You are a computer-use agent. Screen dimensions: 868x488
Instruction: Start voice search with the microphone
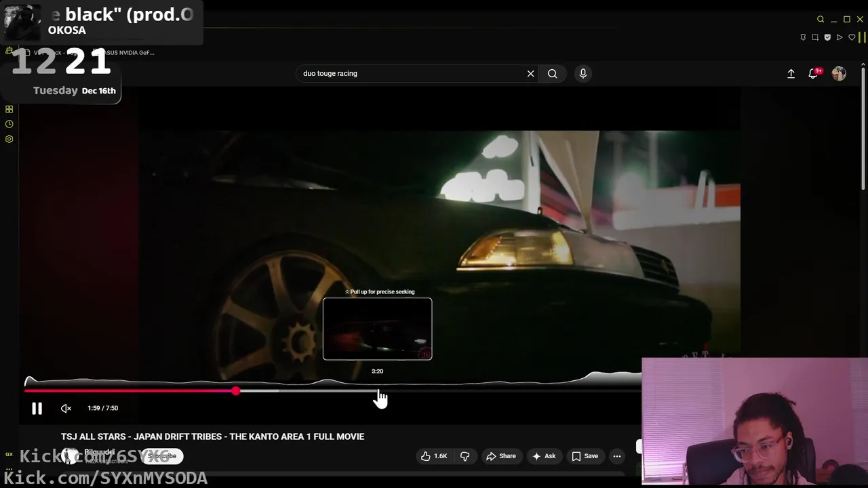pos(583,73)
